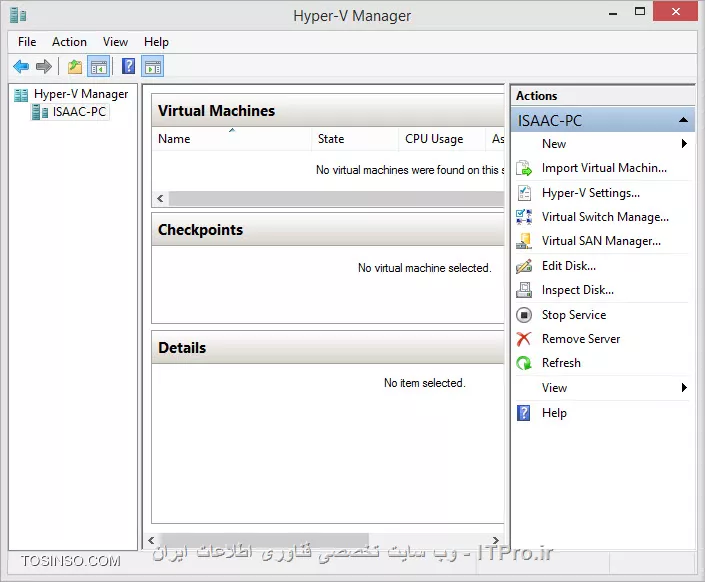The height and width of the screenshot is (582, 705).
Task: Click the green Refresh icon
Action: [x=524, y=363]
